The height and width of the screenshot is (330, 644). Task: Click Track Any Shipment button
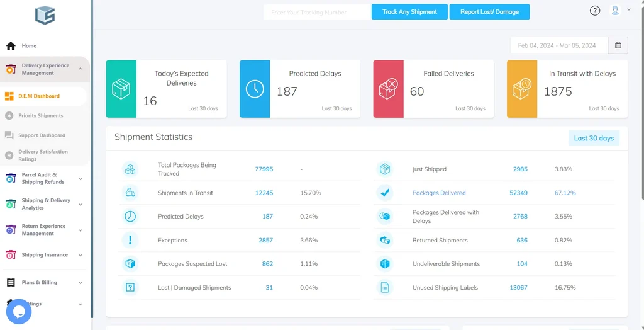(x=409, y=12)
